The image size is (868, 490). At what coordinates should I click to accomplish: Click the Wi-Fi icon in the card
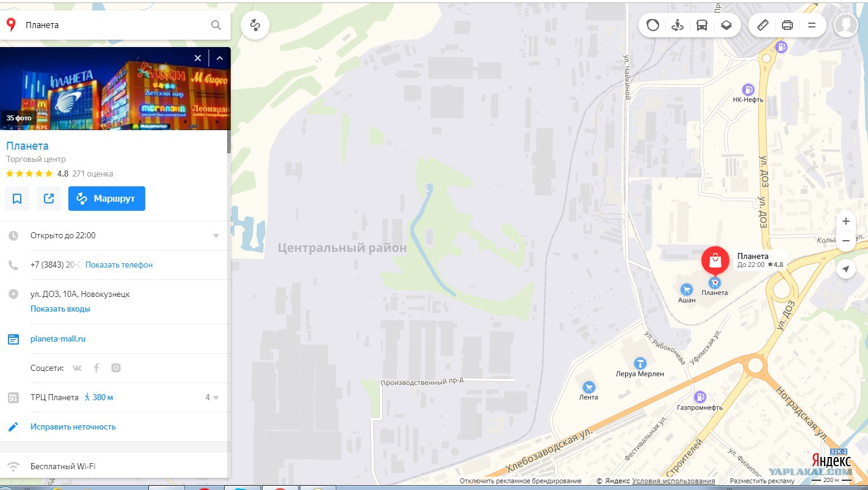point(13,467)
